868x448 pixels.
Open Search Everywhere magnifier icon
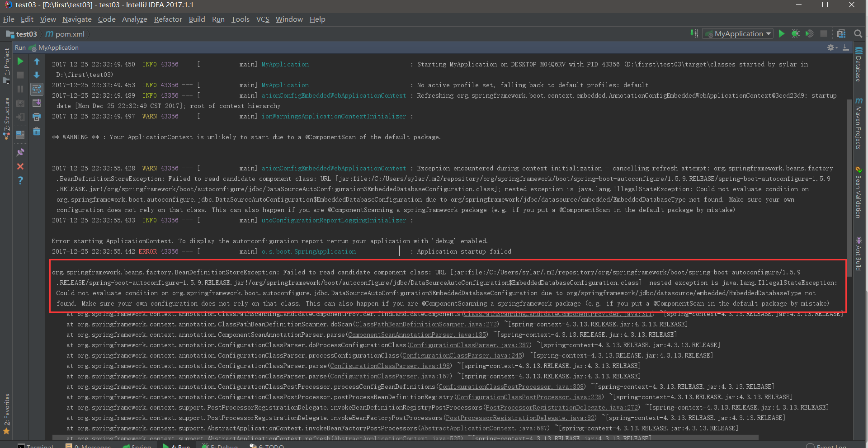click(858, 33)
